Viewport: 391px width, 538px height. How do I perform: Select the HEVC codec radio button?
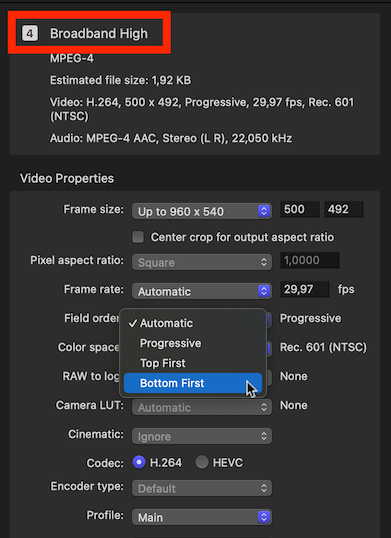click(x=202, y=463)
